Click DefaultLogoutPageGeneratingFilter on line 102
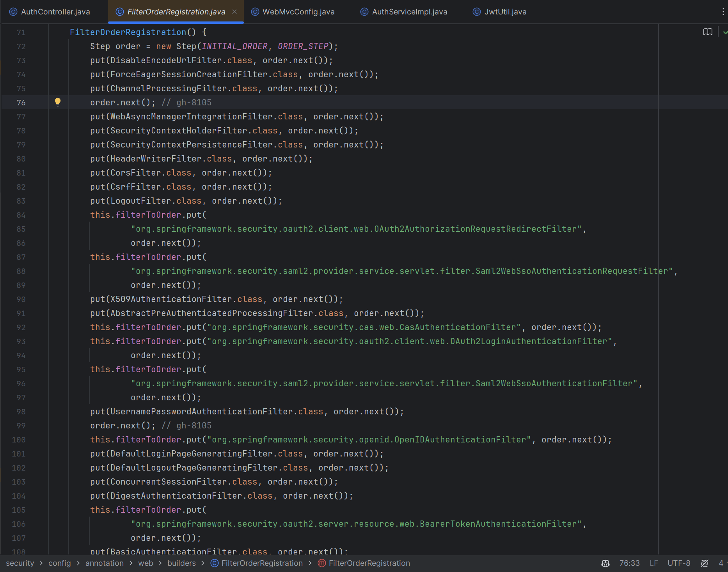 pyautogui.click(x=194, y=468)
